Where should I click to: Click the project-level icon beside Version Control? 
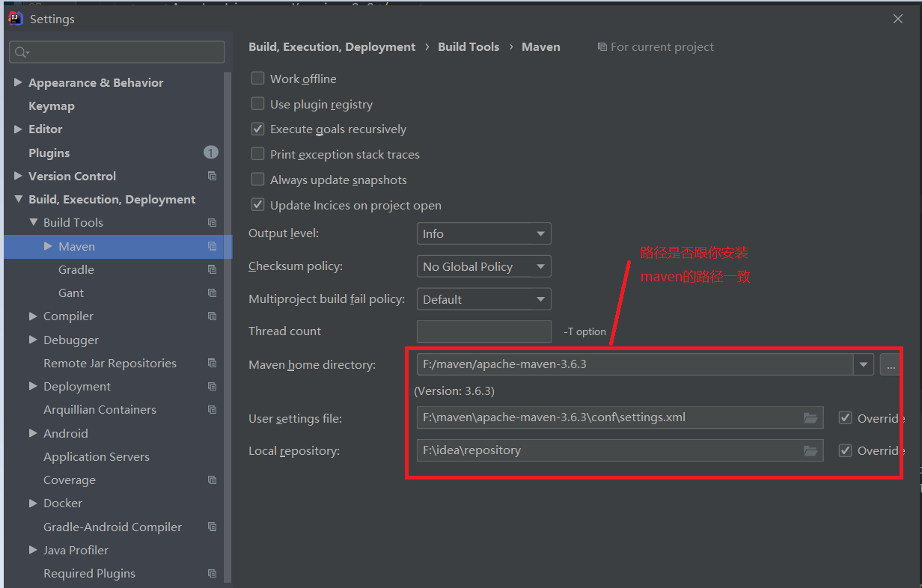tap(212, 177)
